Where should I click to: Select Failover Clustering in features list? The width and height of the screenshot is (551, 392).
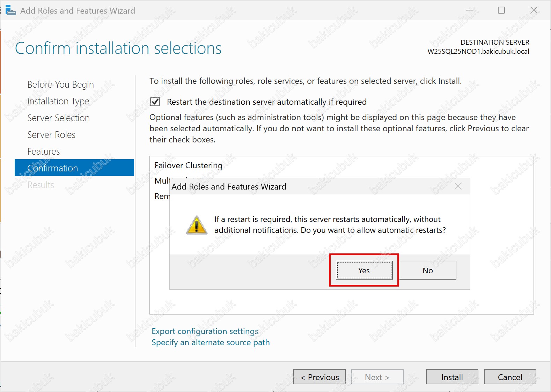point(188,165)
